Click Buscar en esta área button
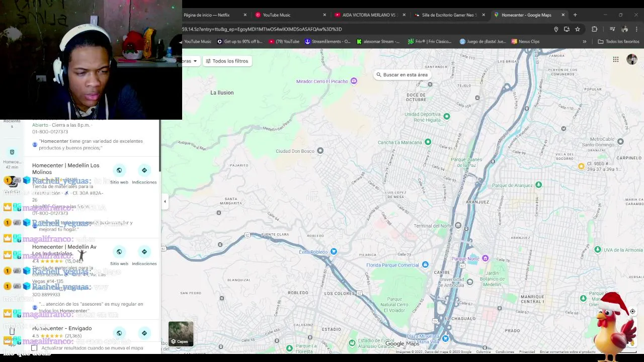The image size is (644, 362). point(402,75)
